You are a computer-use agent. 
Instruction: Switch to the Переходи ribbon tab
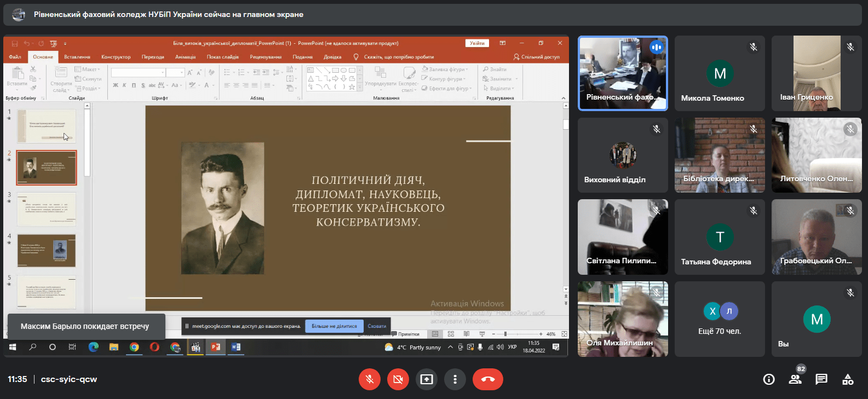pos(153,57)
